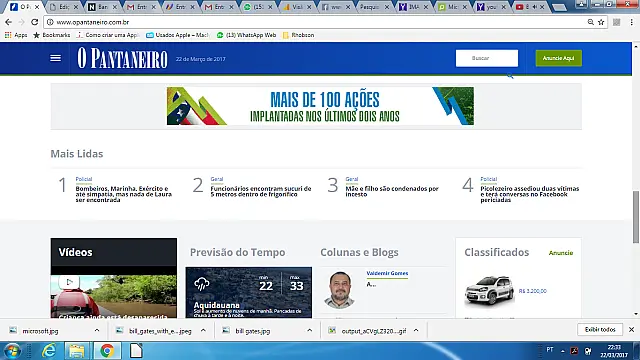Open the hamburger menu on O Pantaneiro

(x=56, y=58)
